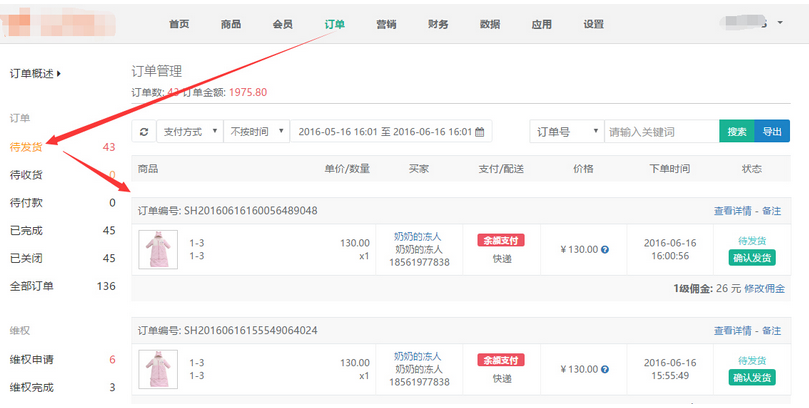Click the green 搜索 search button
The image size is (809, 408).
(x=737, y=132)
